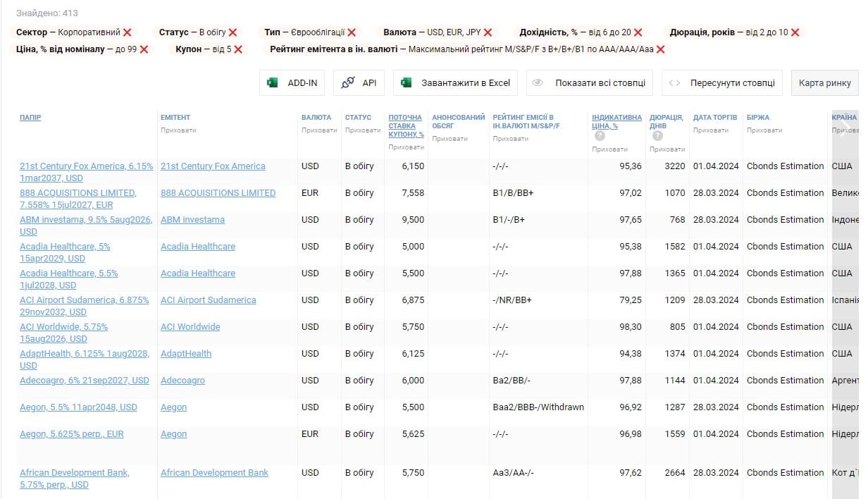868x499 pixels.
Task: Click Пересунути стовпці button
Action: tap(722, 82)
